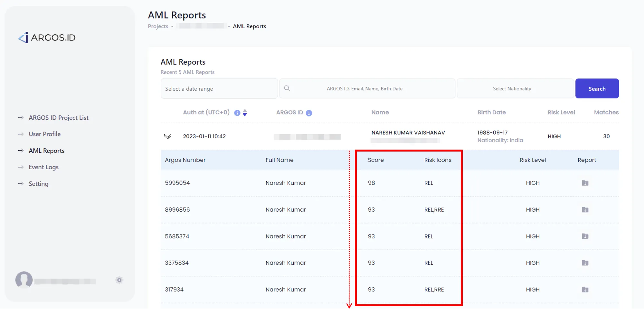Image resolution: width=644 pixels, height=314 pixels.
Task: Download report for Argos Number 5685374
Action: point(585,236)
